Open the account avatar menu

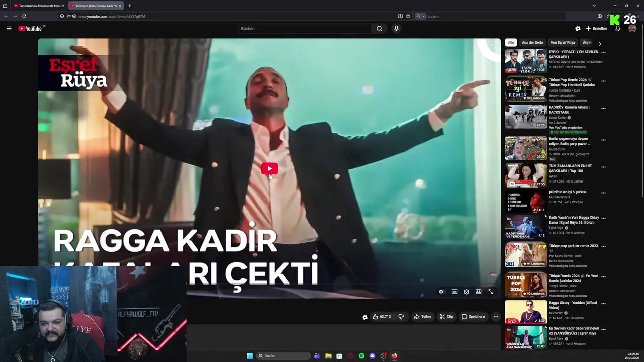coord(632,29)
